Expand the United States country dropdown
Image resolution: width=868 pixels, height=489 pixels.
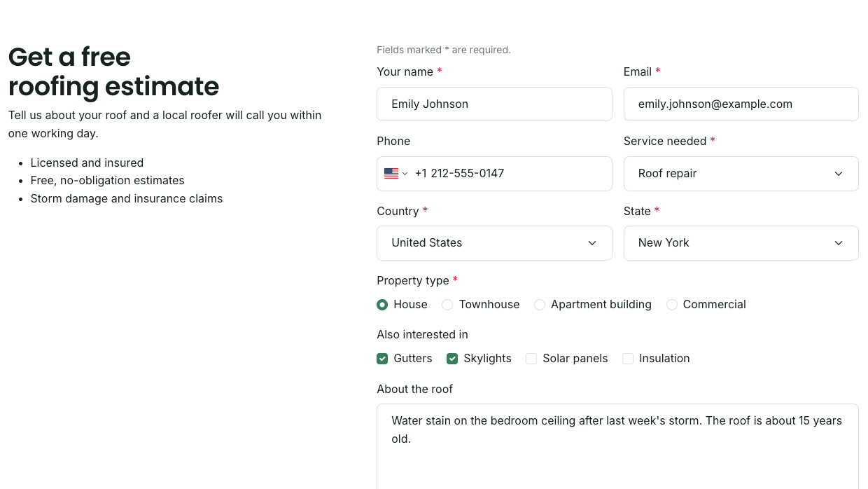(x=494, y=243)
